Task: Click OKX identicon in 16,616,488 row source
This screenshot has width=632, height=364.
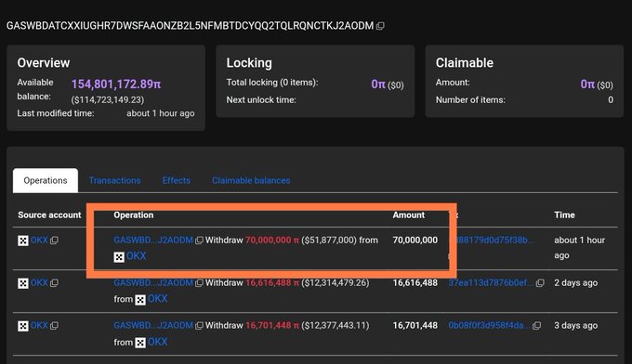Action: 23,283
